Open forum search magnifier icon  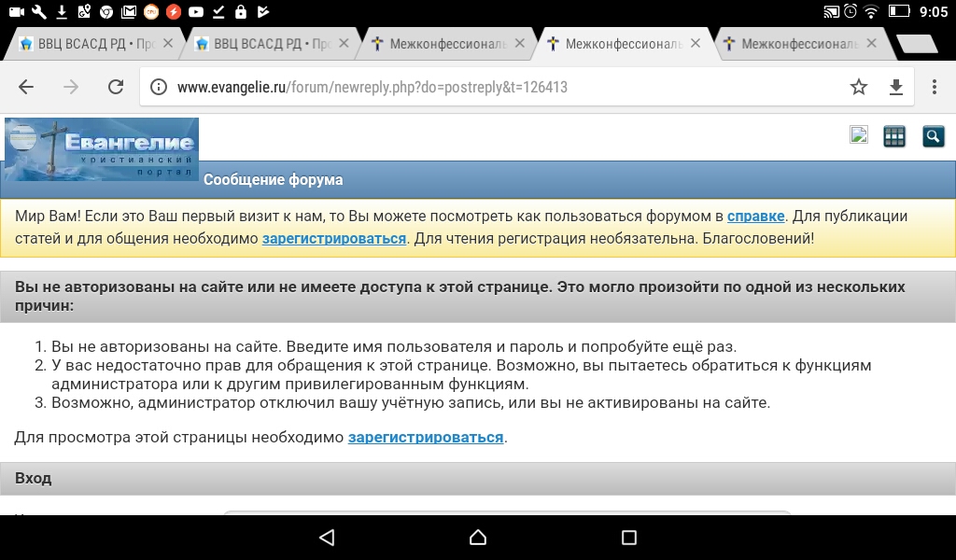point(933,136)
